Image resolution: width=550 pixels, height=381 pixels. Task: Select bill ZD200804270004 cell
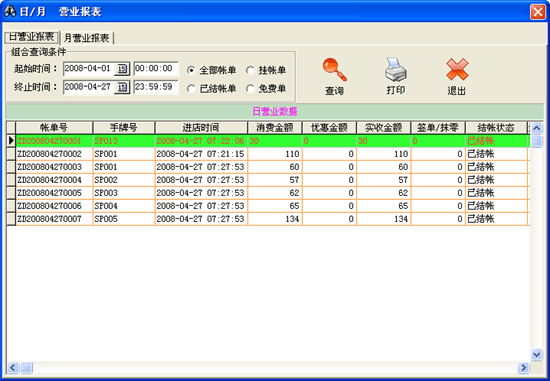(x=54, y=180)
